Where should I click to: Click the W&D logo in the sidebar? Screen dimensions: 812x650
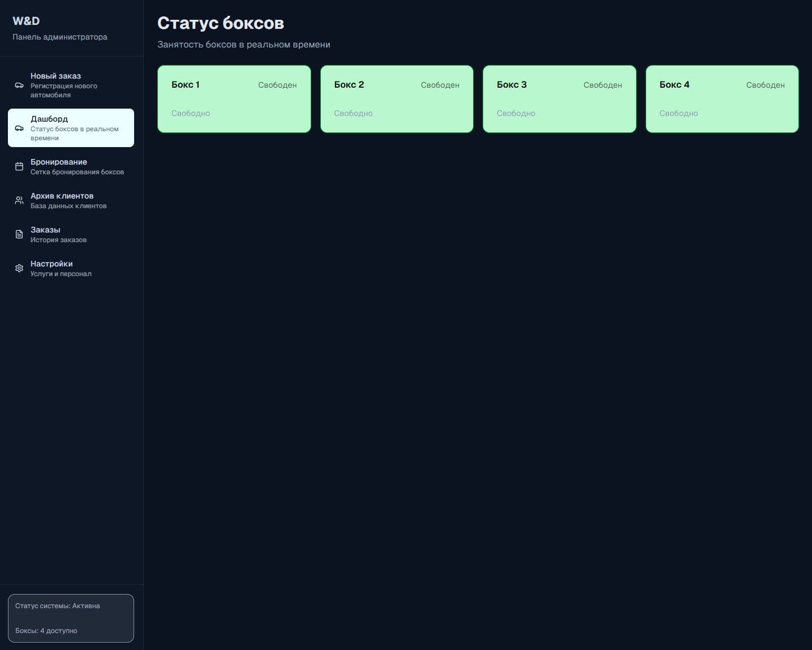[26, 21]
